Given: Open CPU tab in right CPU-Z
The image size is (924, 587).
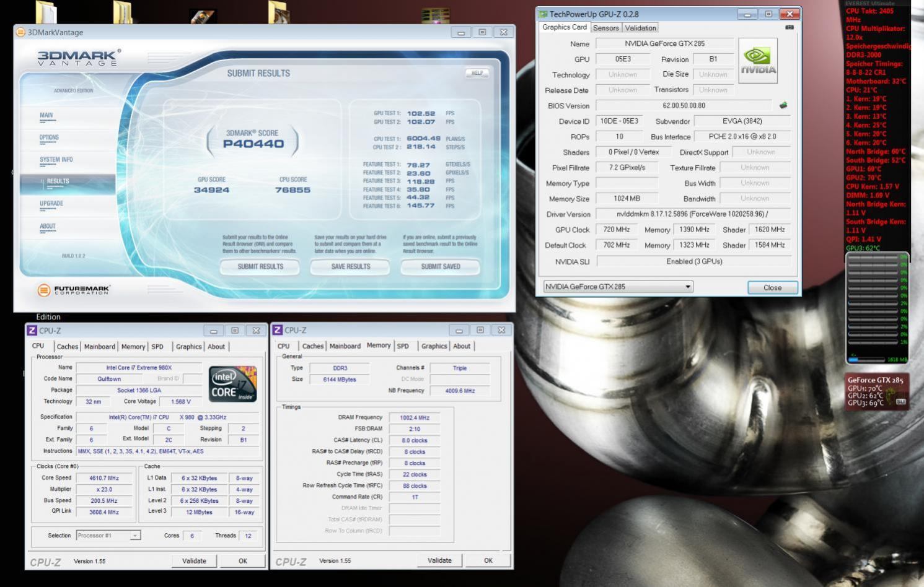Looking at the screenshot, I should click(x=283, y=346).
